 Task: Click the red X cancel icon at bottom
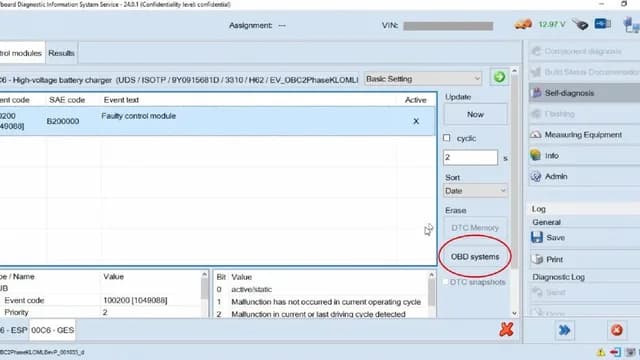click(x=506, y=329)
